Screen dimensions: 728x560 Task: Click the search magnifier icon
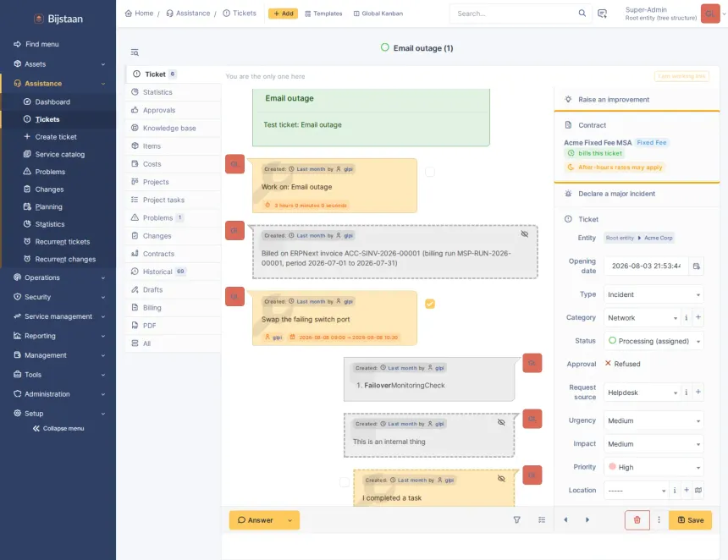coord(582,13)
